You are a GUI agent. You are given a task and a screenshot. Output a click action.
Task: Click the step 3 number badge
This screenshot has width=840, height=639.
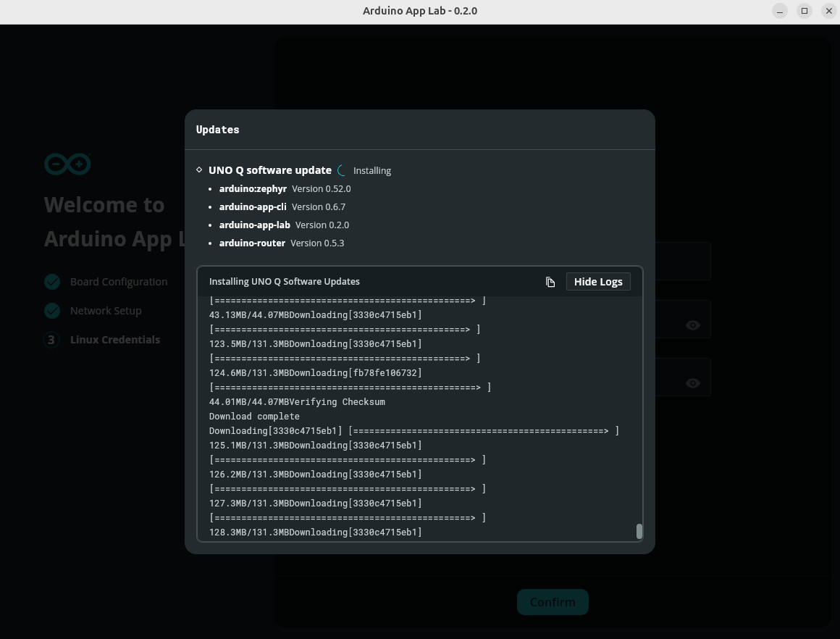[x=51, y=340]
